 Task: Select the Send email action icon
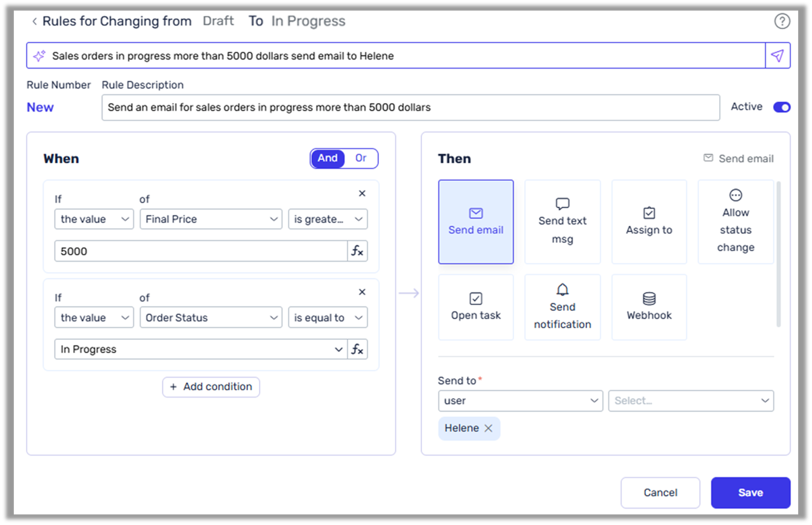click(475, 222)
